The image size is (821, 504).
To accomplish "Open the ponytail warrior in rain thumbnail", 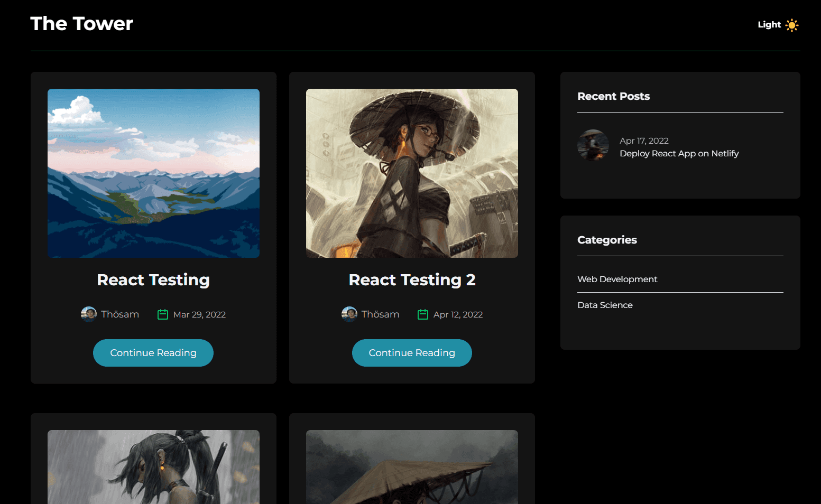I will (153, 467).
